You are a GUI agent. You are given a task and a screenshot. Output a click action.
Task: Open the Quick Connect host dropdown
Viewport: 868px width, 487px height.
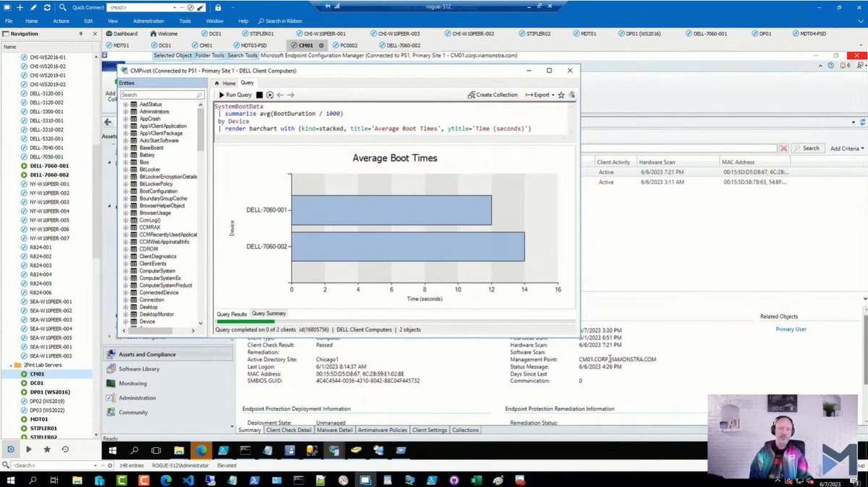[x=173, y=7]
